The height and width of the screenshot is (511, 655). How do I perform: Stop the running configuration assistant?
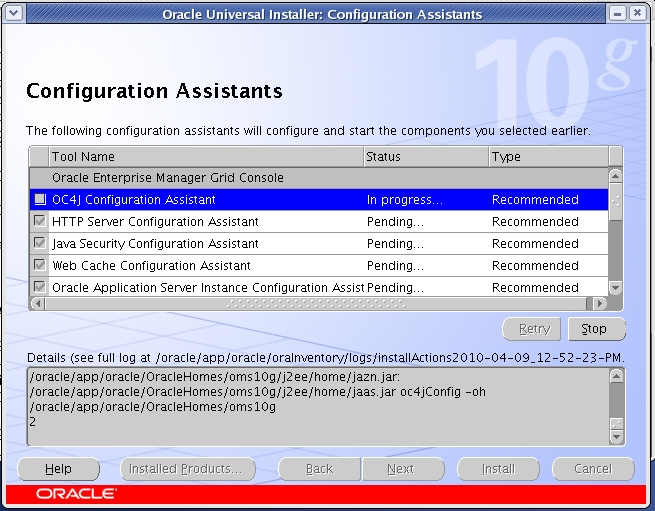pos(597,329)
